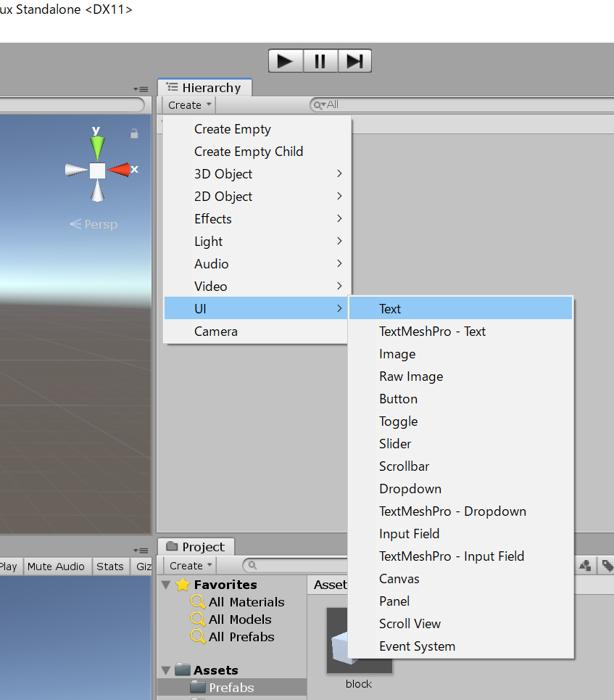Choose Canvas in the UI submenu
The image size is (614, 700).
[399, 579]
